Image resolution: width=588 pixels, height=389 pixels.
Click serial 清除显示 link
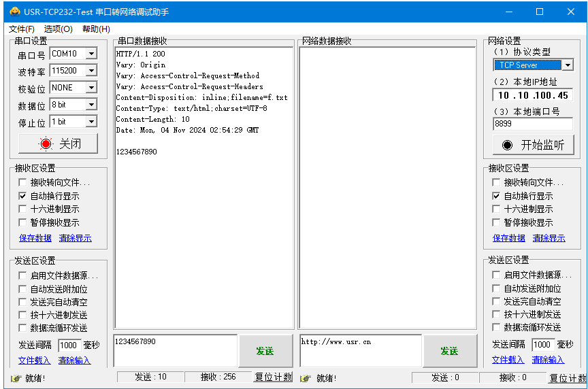75,238
